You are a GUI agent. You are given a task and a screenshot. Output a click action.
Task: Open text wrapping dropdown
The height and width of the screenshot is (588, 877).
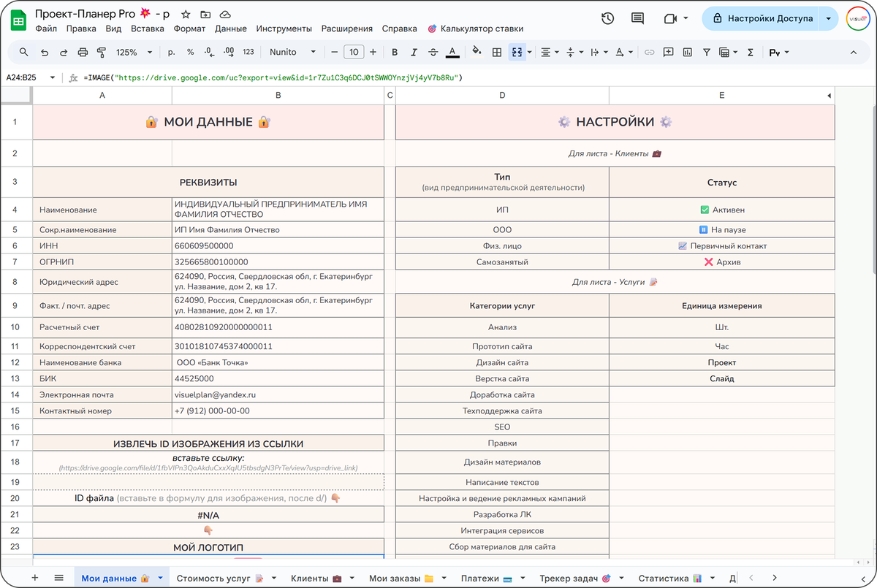click(599, 53)
